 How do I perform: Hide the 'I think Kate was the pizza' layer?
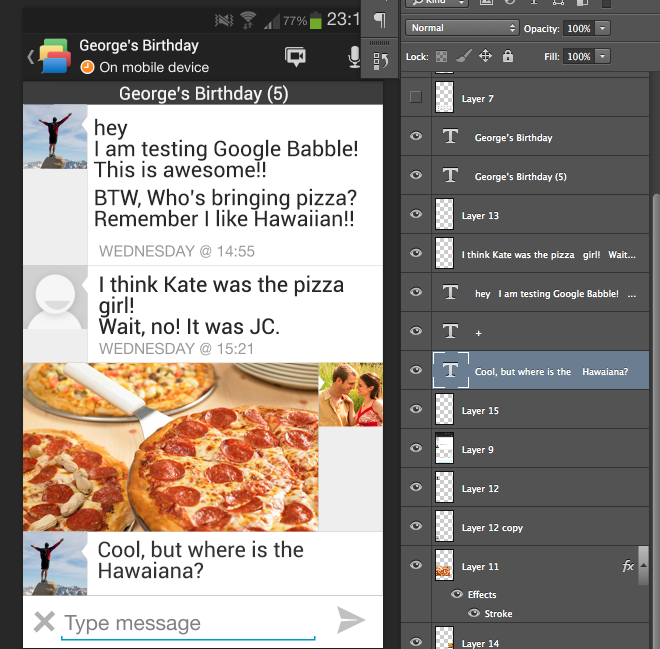416,253
